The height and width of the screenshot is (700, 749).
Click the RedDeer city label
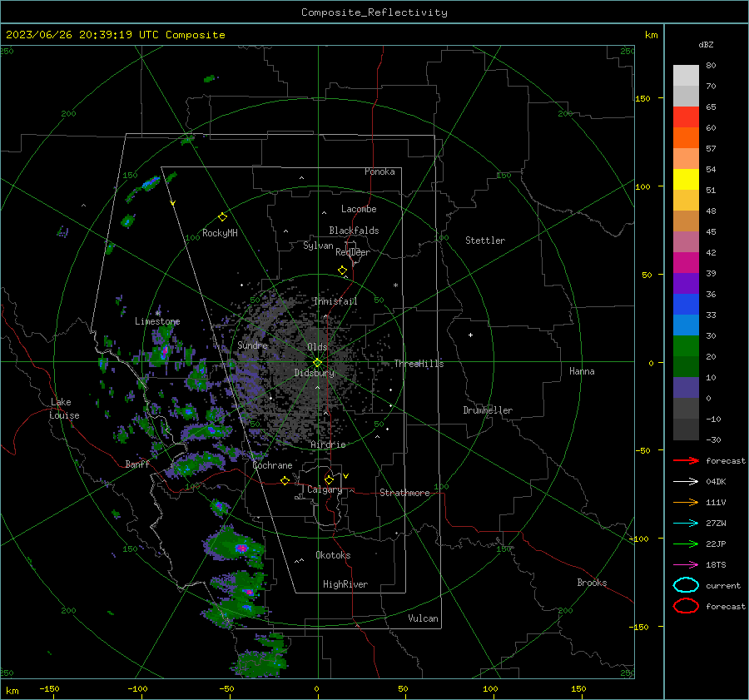[353, 252]
